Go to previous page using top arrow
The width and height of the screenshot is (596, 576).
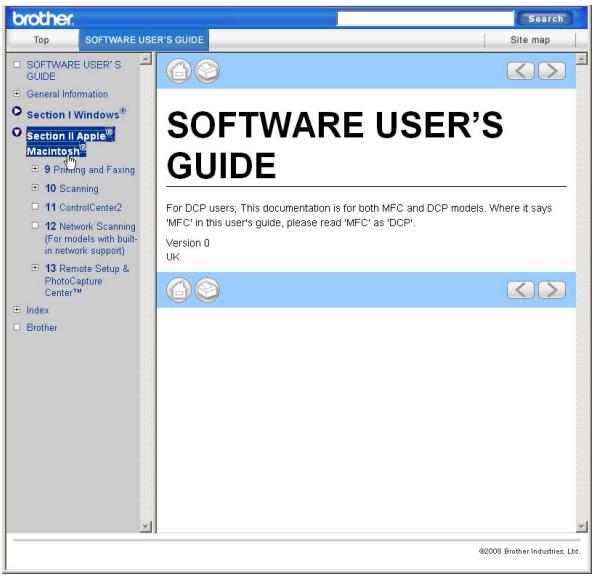(x=520, y=71)
